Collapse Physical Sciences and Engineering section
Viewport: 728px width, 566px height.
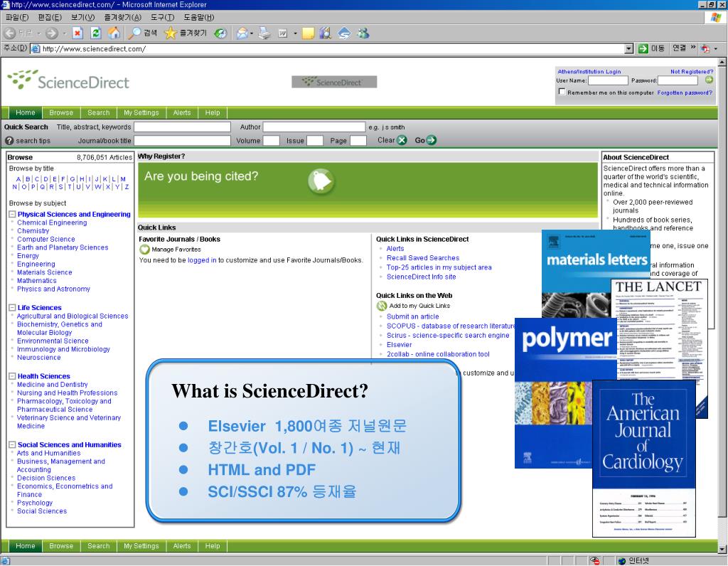pyautogui.click(x=13, y=215)
